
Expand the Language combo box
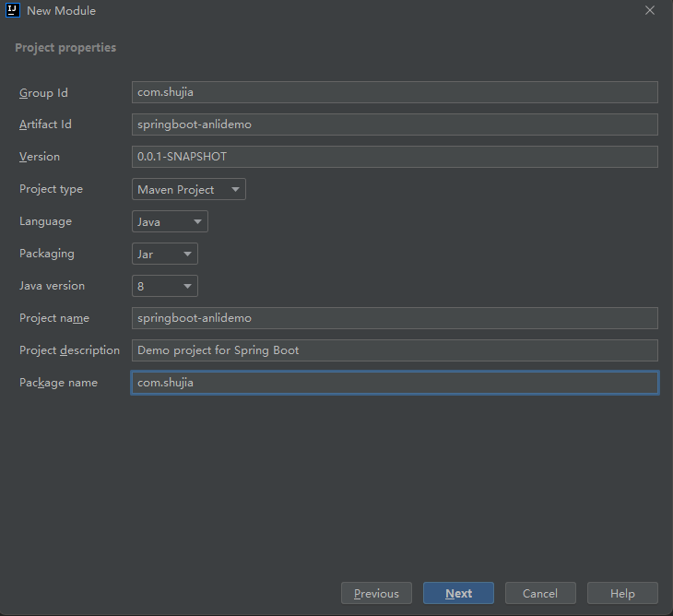point(171,222)
